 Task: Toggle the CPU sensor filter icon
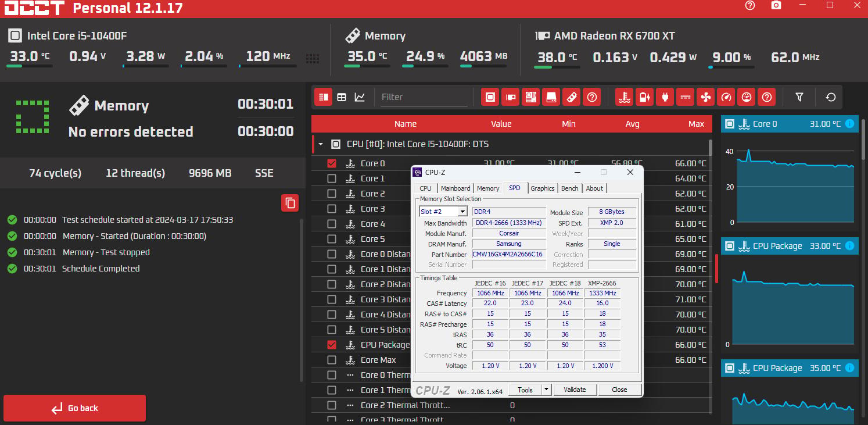pyautogui.click(x=490, y=97)
